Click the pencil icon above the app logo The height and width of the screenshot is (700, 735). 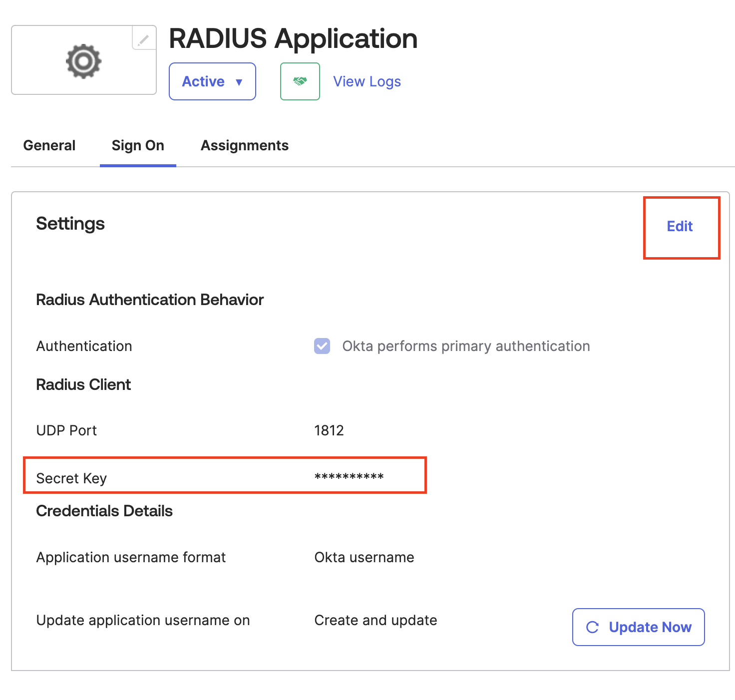click(142, 39)
